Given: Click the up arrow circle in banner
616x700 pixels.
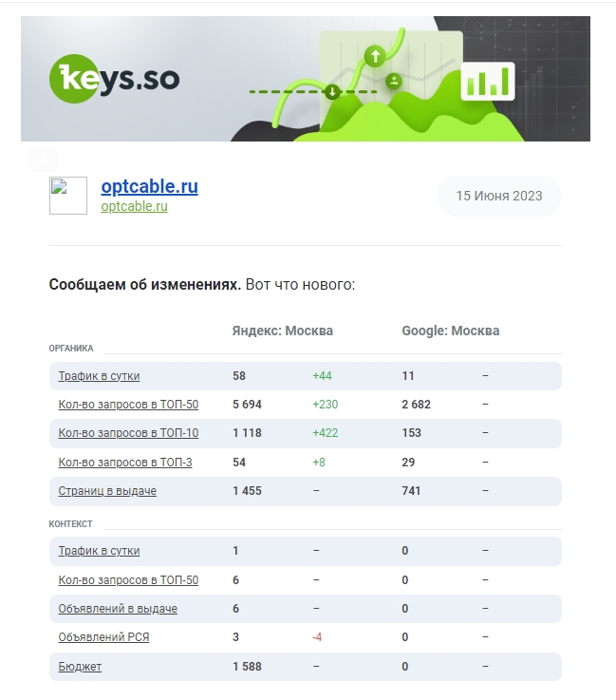Looking at the screenshot, I should 375,57.
